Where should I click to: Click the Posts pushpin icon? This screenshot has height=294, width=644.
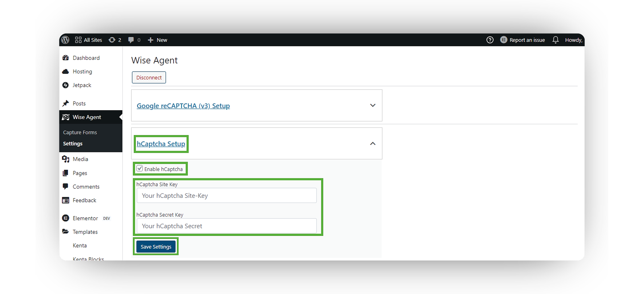tap(66, 103)
